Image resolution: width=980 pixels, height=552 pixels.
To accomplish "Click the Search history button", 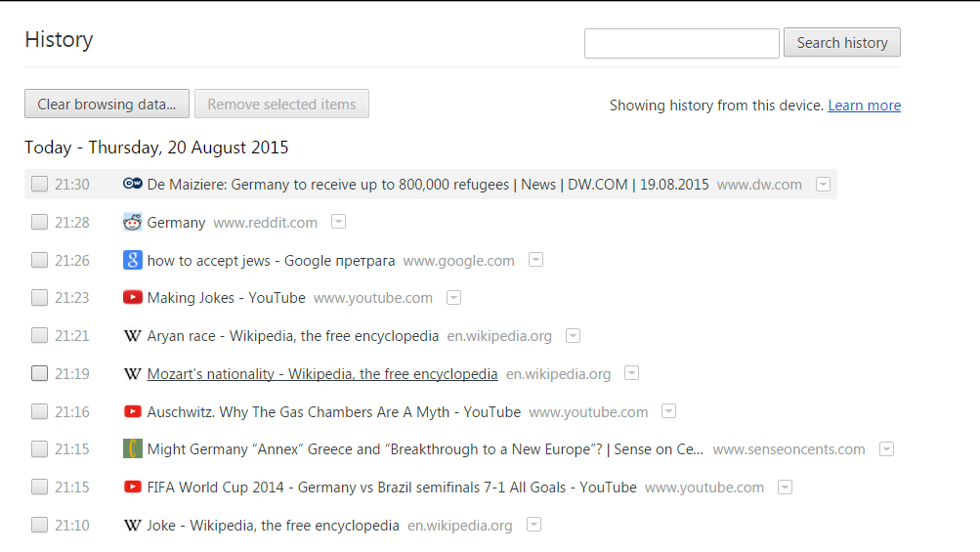I will click(x=841, y=43).
